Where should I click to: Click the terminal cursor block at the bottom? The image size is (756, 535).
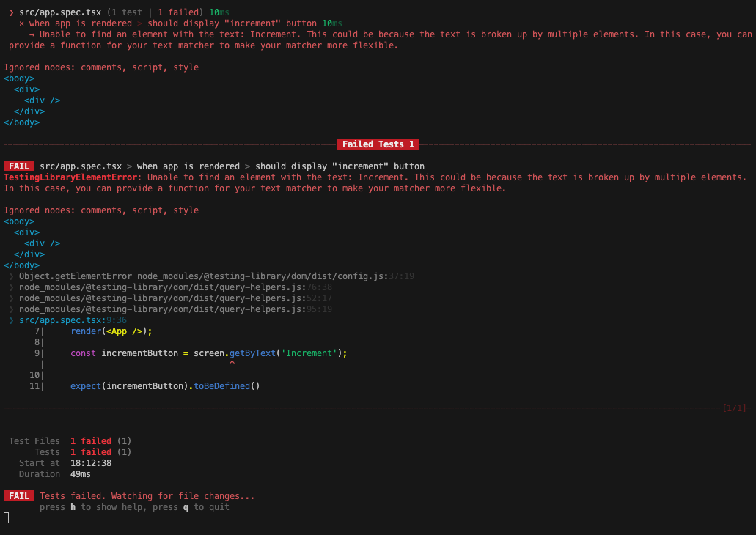(7, 518)
